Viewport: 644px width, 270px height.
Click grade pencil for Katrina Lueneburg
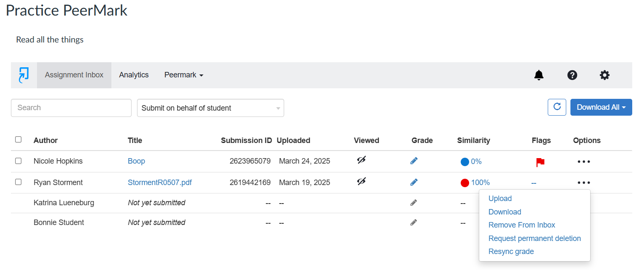click(x=414, y=203)
